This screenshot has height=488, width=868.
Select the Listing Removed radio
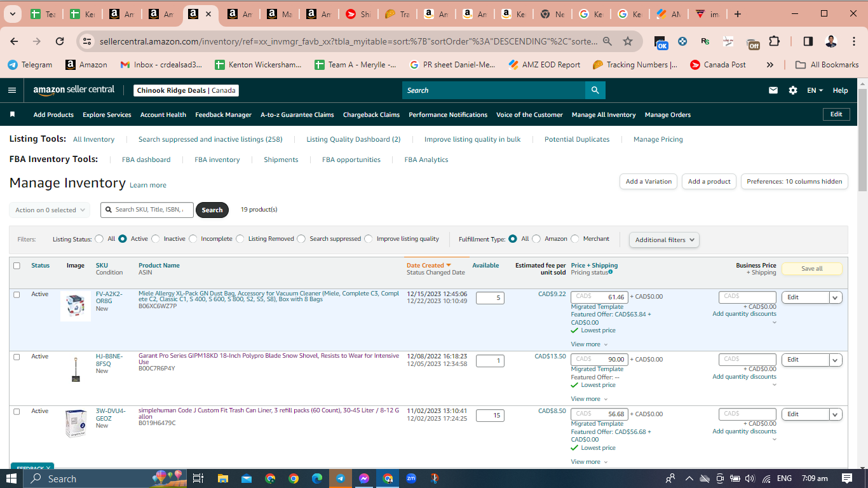240,239
